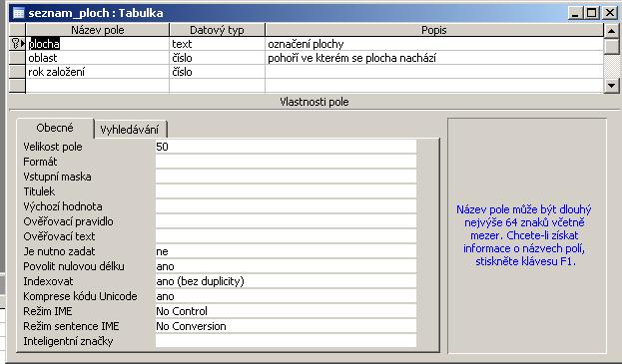The height and width of the screenshot is (364, 622).
Task: Click the Komprese kódu Unicode value field
Action: click(x=286, y=296)
